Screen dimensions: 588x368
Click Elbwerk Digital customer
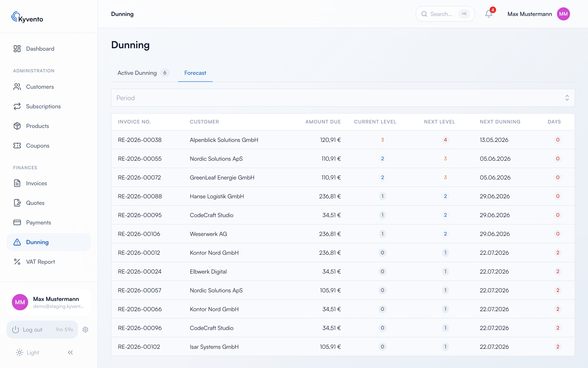pyautogui.click(x=208, y=271)
